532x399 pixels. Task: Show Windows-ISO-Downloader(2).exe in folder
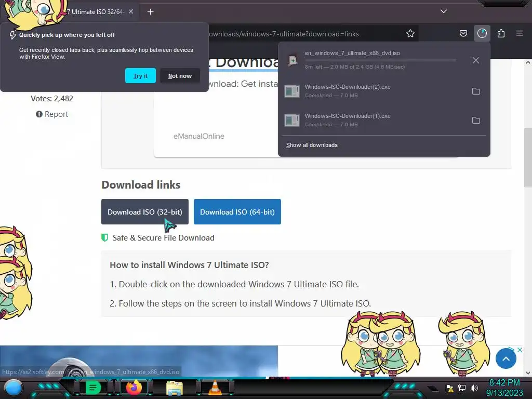(476, 91)
